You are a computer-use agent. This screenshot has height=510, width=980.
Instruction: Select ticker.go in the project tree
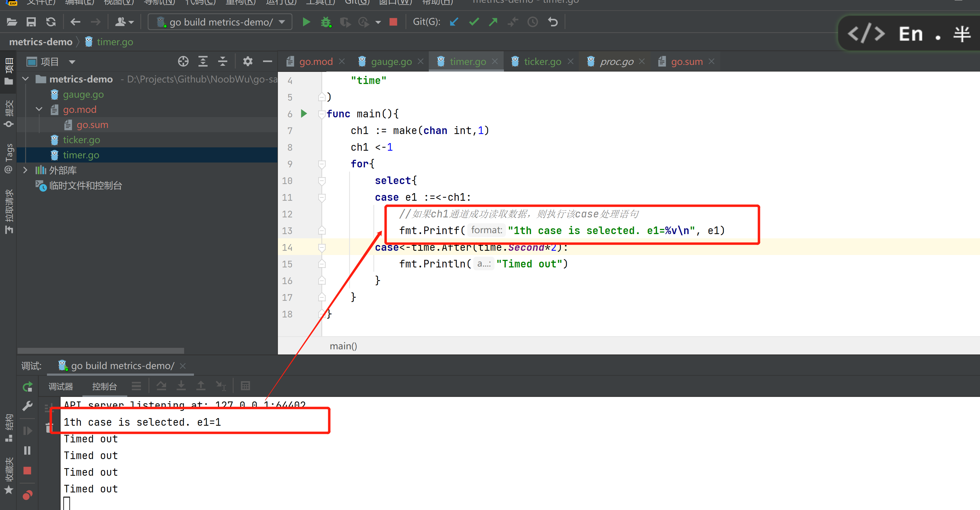tap(82, 140)
